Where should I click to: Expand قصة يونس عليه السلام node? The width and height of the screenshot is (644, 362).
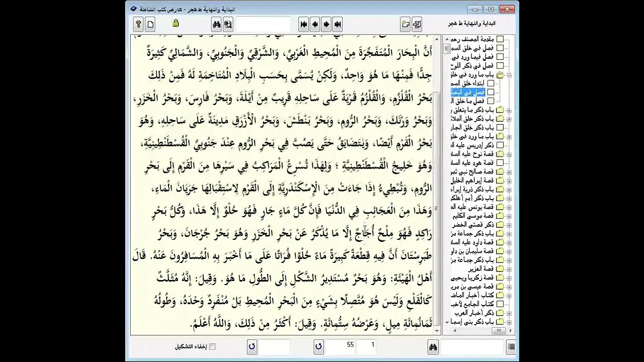click(509, 207)
